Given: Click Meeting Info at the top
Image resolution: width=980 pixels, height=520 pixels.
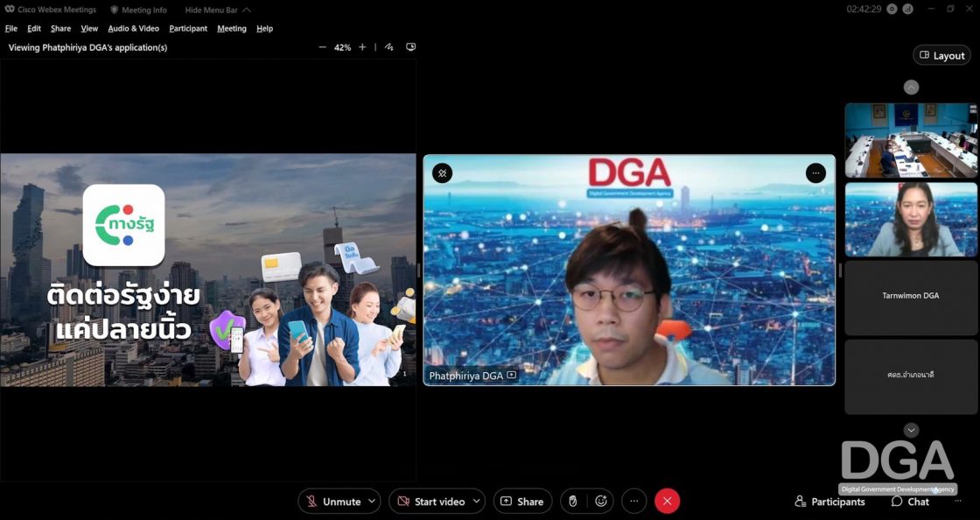Looking at the screenshot, I should [x=139, y=10].
